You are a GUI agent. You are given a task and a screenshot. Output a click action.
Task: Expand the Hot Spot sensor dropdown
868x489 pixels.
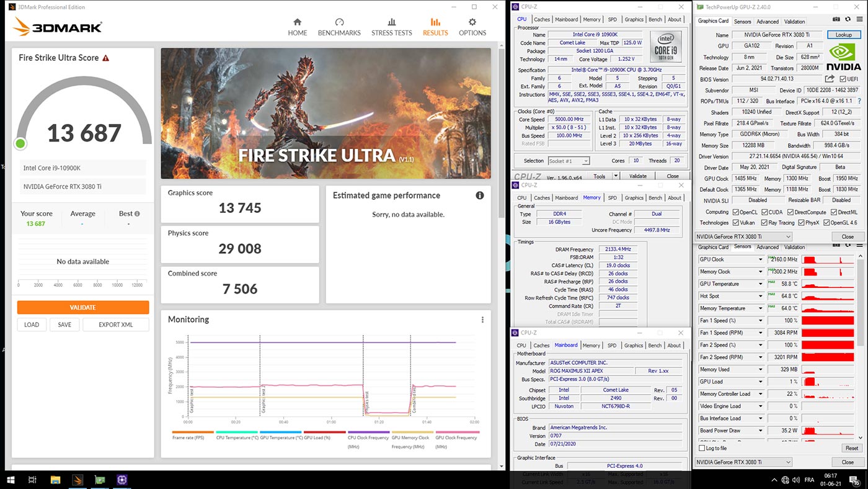click(x=761, y=296)
